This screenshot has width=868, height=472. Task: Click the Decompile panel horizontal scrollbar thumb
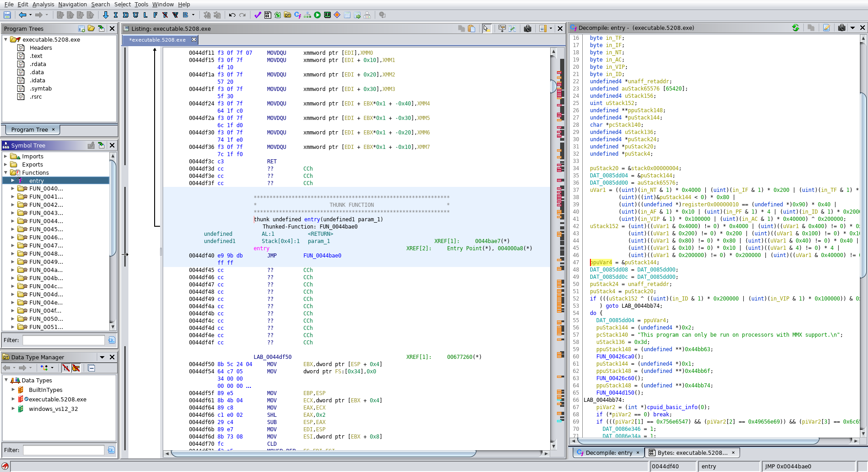698,440
